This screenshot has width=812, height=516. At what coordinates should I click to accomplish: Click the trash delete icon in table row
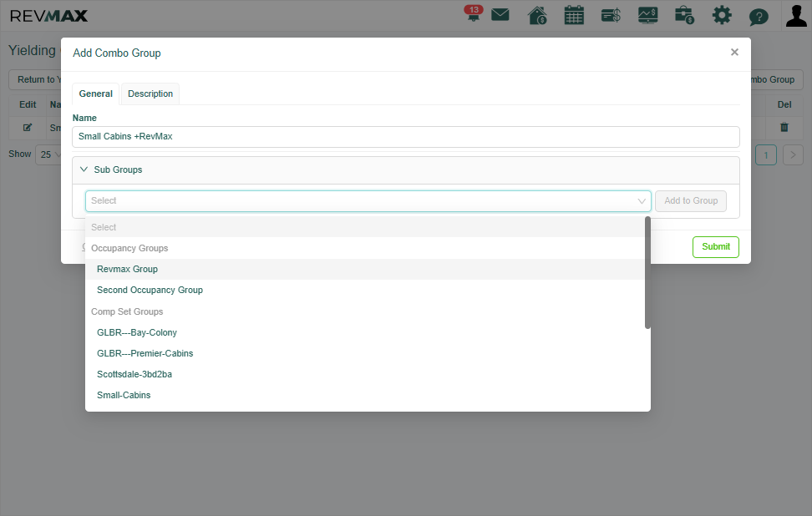click(784, 127)
